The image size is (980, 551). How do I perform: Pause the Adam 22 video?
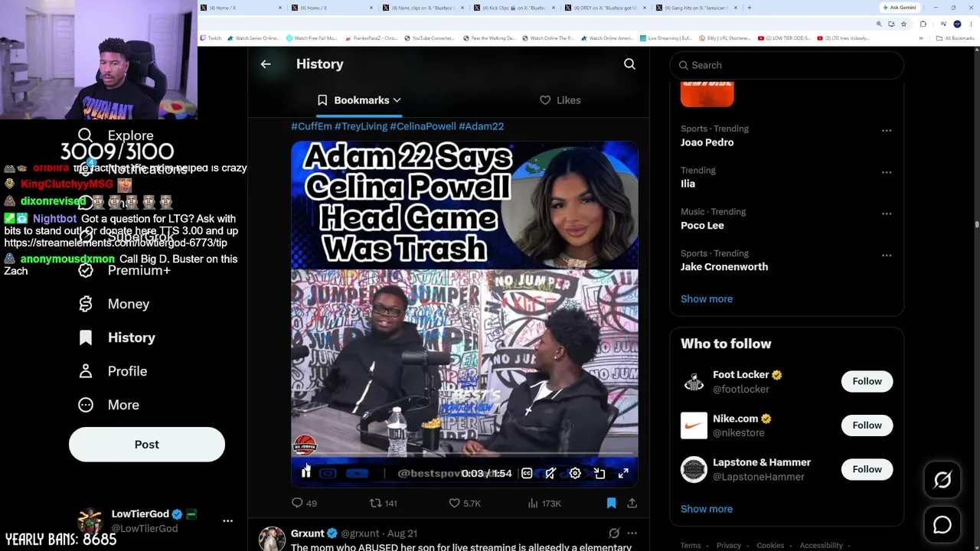[305, 473]
